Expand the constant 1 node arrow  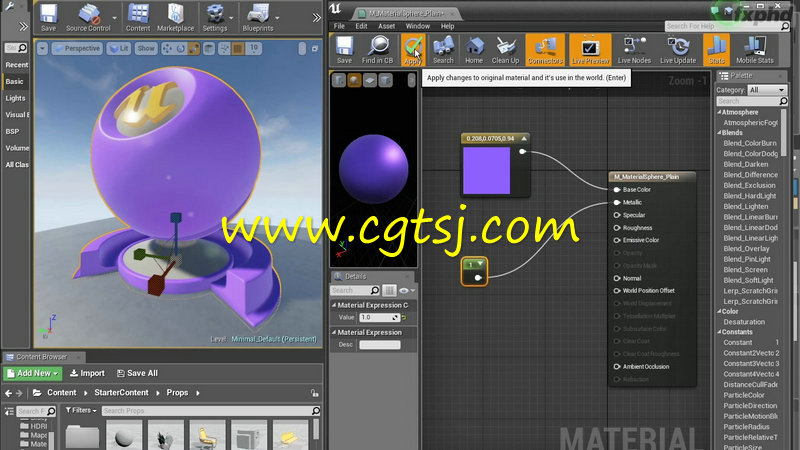point(480,264)
